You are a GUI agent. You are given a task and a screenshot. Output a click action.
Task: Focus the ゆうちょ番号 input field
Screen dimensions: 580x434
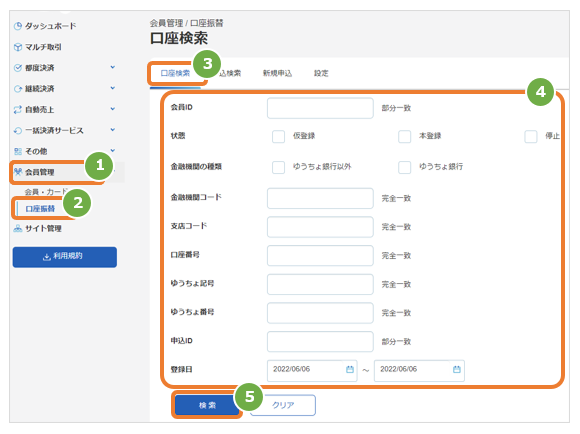320,313
